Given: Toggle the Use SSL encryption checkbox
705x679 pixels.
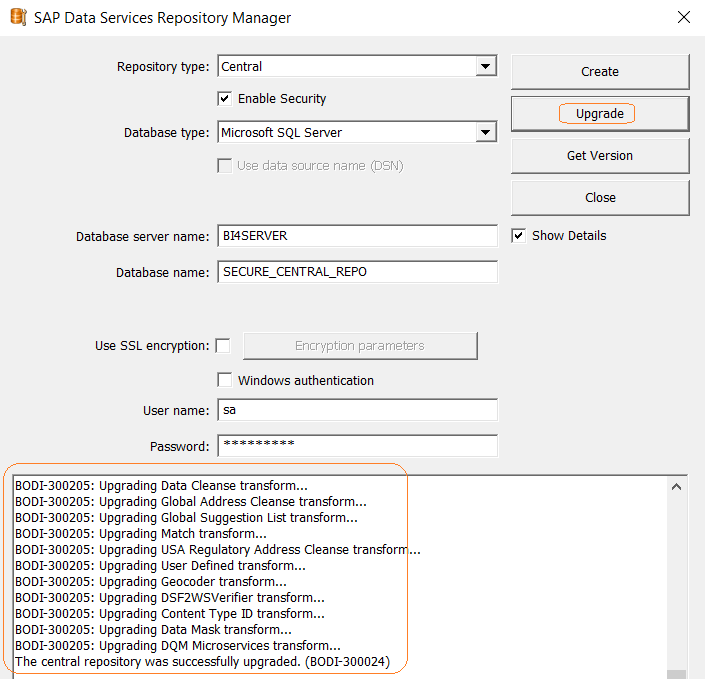Looking at the screenshot, I should 223,346.
